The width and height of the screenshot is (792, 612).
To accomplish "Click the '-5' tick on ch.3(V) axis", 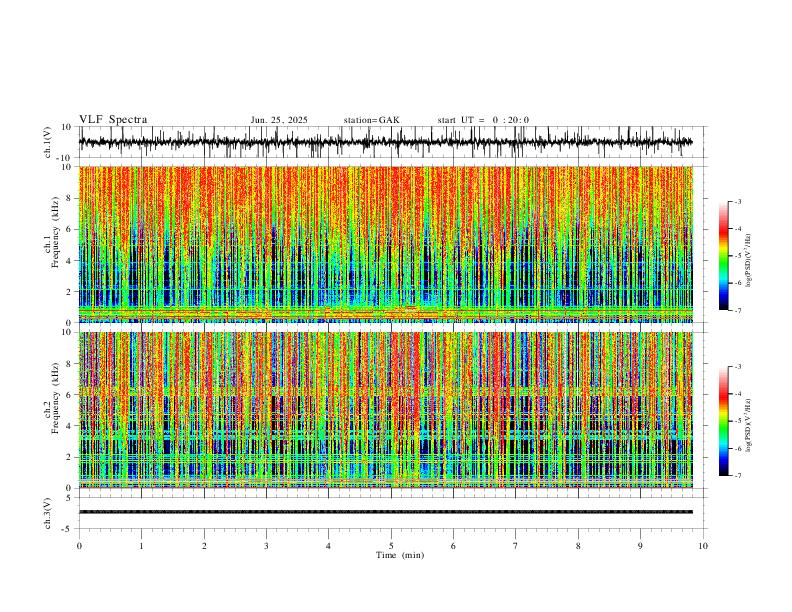I will (68, 529).
